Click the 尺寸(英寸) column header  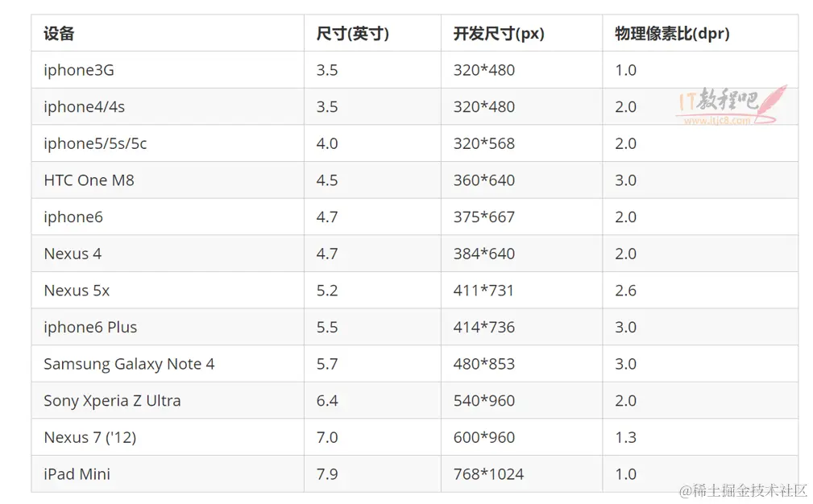coord(352,34)
